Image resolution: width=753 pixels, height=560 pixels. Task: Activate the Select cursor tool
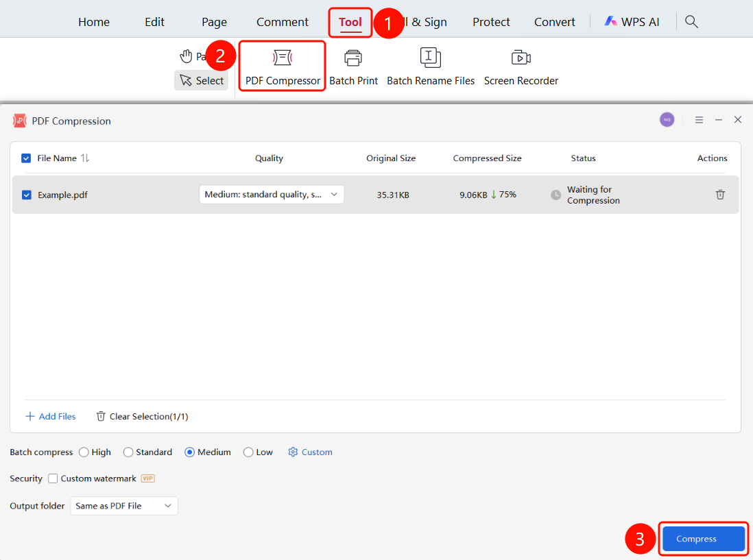pyautogui.click(x=202, y=80)
